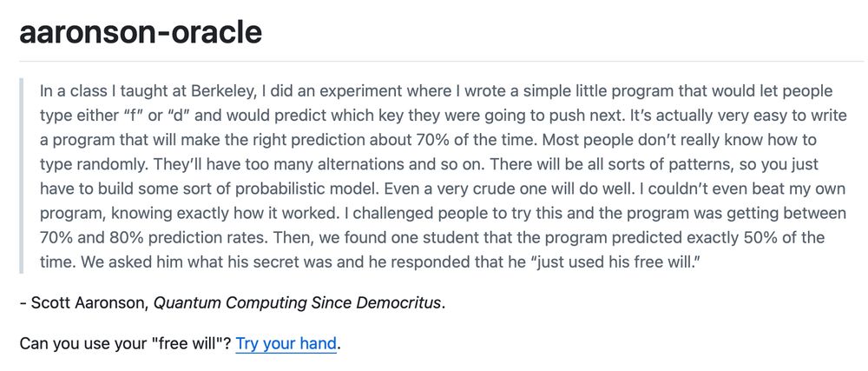
Task: Click the quoted letter "d" in the passage
Action: tap(181, 116)
